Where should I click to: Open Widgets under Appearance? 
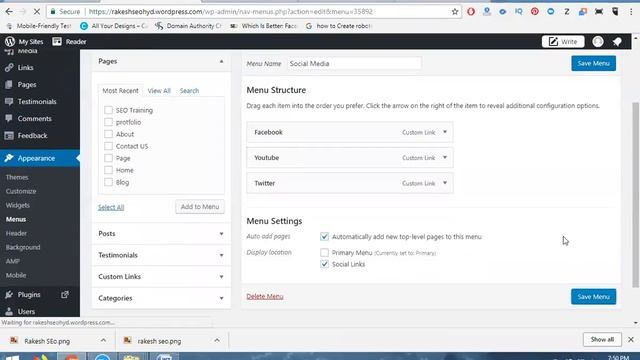point(18,205)
